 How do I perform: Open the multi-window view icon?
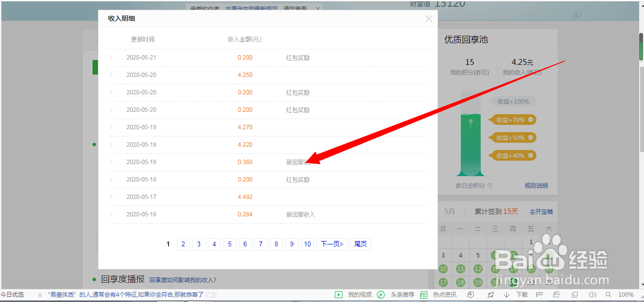pos(574,294)
